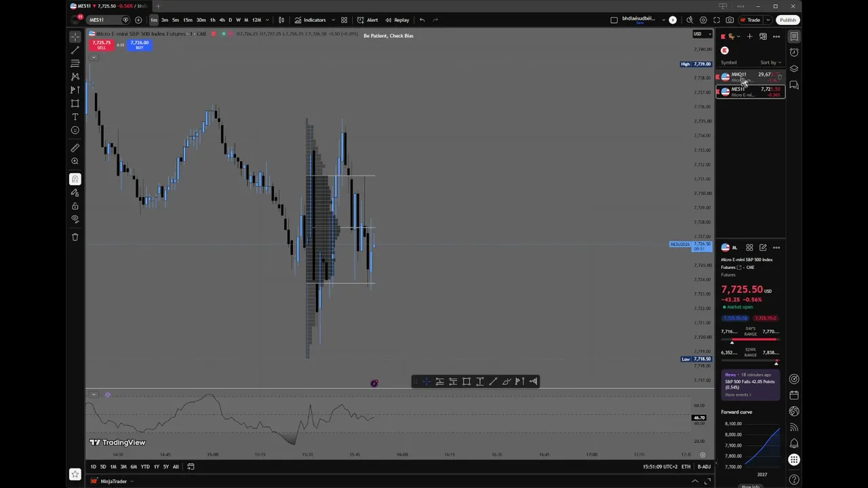Open the Alerts panel clock icon
The height and width of the screenshot is (488, 868).
click(794, 52)
